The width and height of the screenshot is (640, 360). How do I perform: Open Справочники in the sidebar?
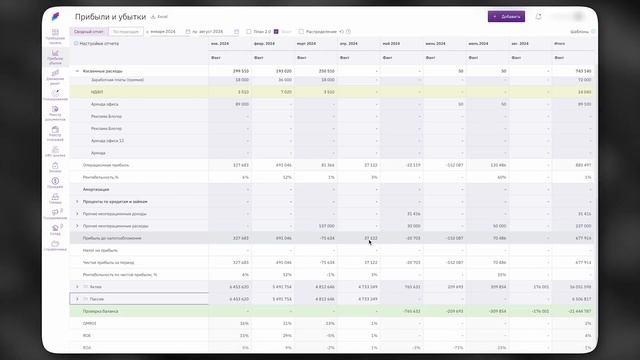click(x=55, y=245)
